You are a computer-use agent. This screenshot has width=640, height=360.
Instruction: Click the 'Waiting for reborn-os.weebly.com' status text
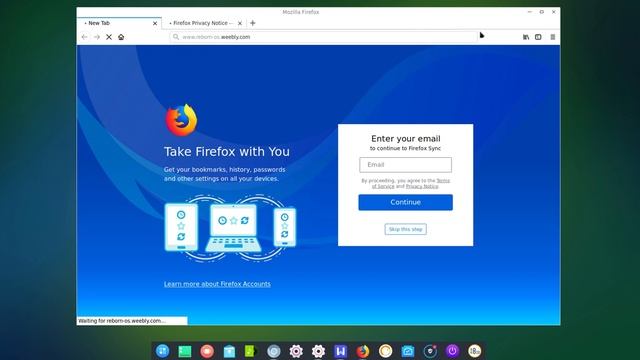122,321
